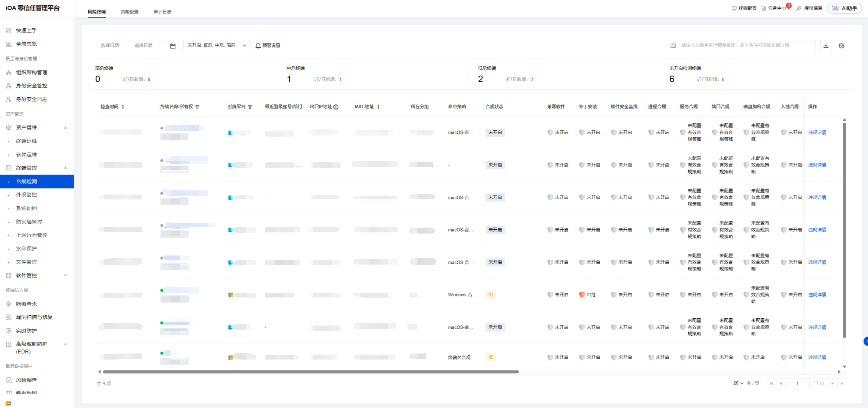Open the risk level filter dropdown
The width and height of the screenshot is (868, 408).
217,45
